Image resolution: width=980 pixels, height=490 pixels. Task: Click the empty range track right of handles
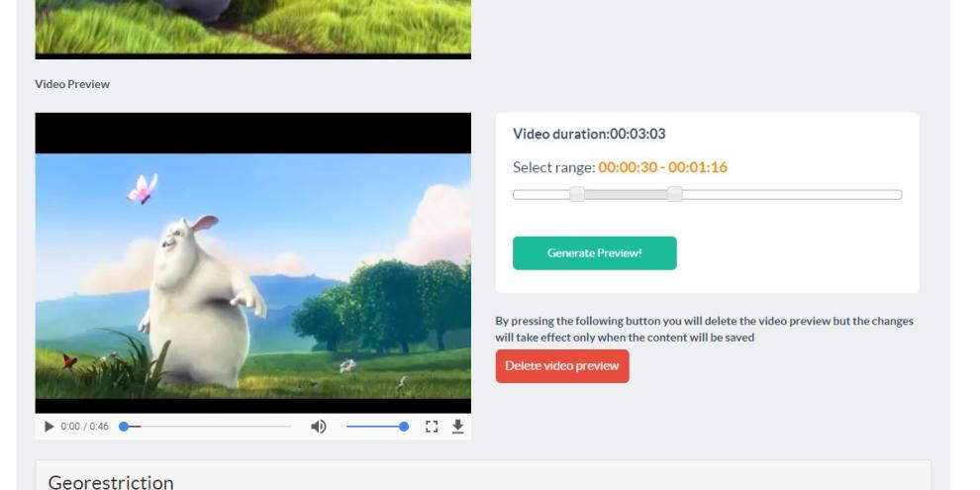click(792, 194)
